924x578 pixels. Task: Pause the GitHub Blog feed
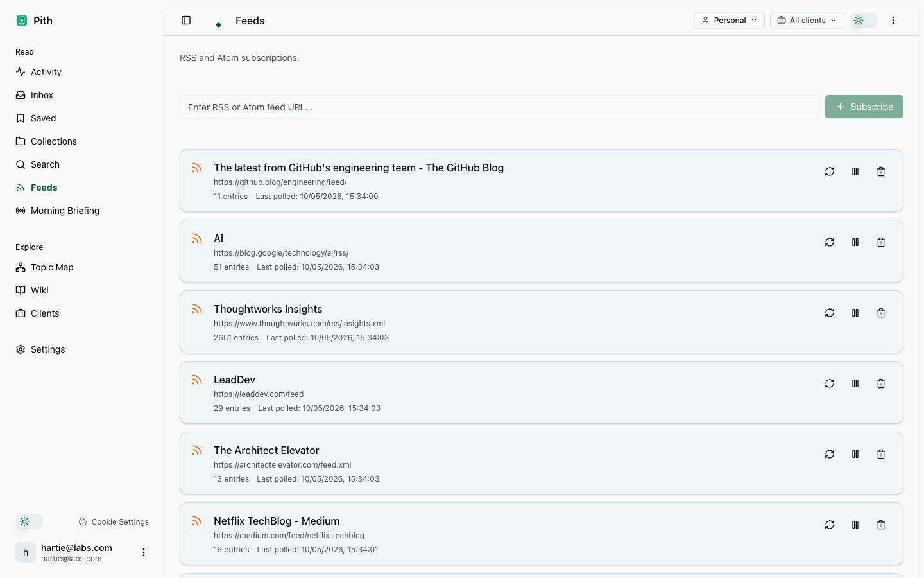(855, 171)
